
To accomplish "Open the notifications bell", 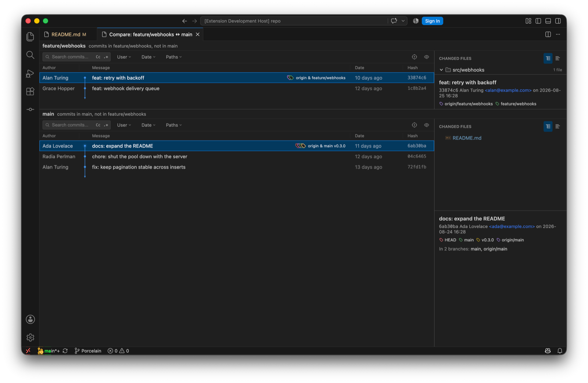I will pos(560,351).
